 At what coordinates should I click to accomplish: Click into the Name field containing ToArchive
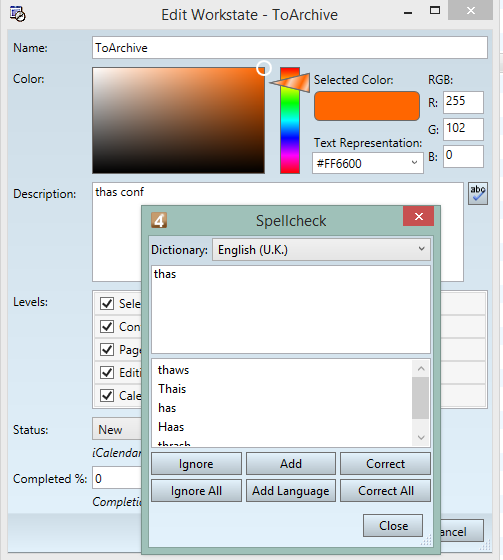290,48
